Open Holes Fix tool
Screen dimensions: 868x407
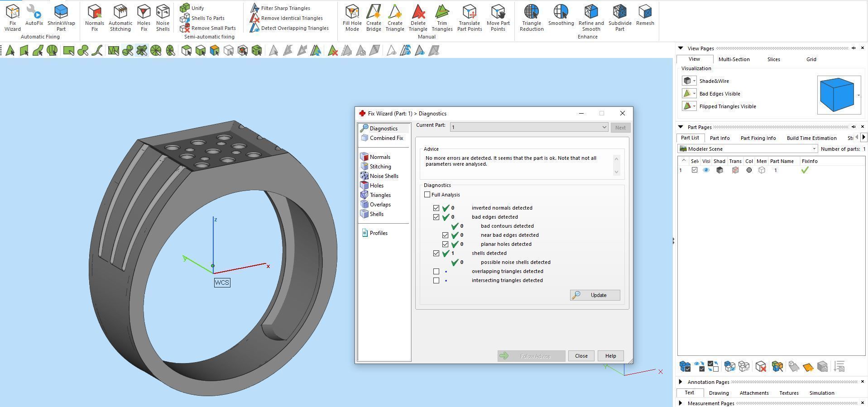(x=144, y=18)
